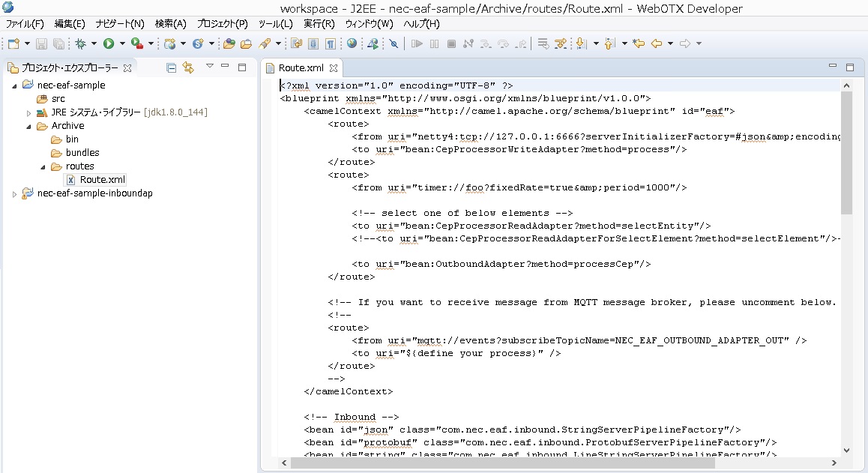Toggle Link with Editor in Project Explorer
Image resolution: width=868 pixels, height=473 pixels.
point(188,68)
